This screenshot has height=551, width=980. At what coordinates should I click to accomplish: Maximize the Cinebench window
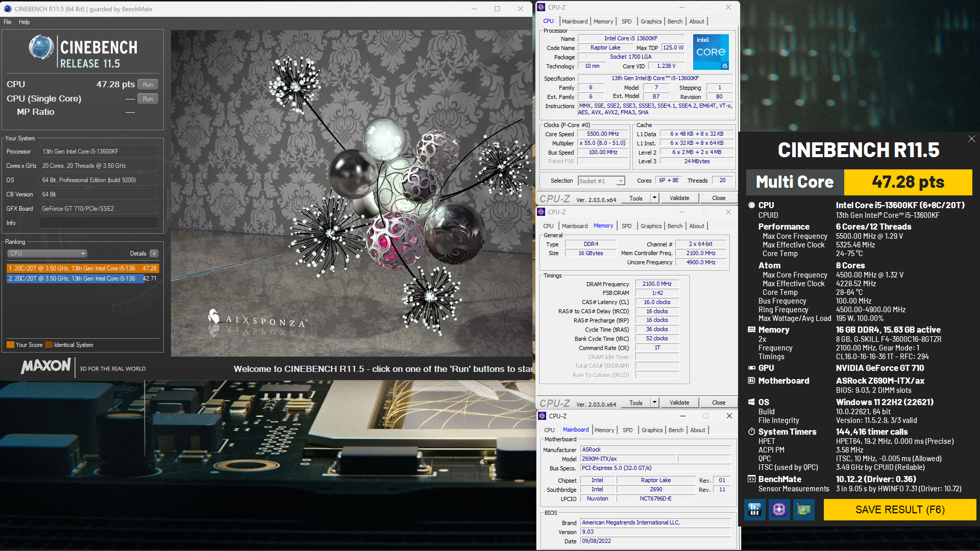(497, 9)
